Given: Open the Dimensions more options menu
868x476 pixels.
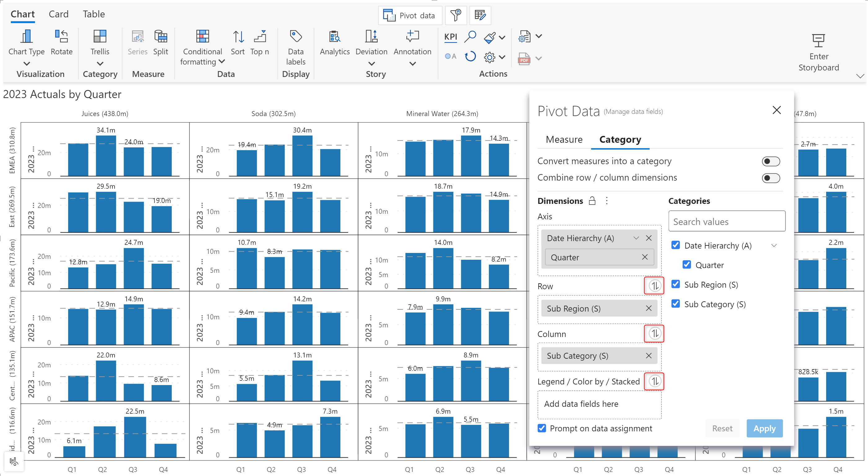Looking at the screenshot, I should click(607, 201).
